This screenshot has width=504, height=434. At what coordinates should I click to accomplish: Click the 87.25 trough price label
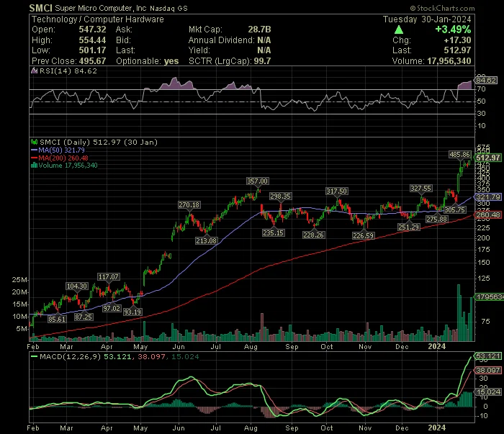coord(84,317)
